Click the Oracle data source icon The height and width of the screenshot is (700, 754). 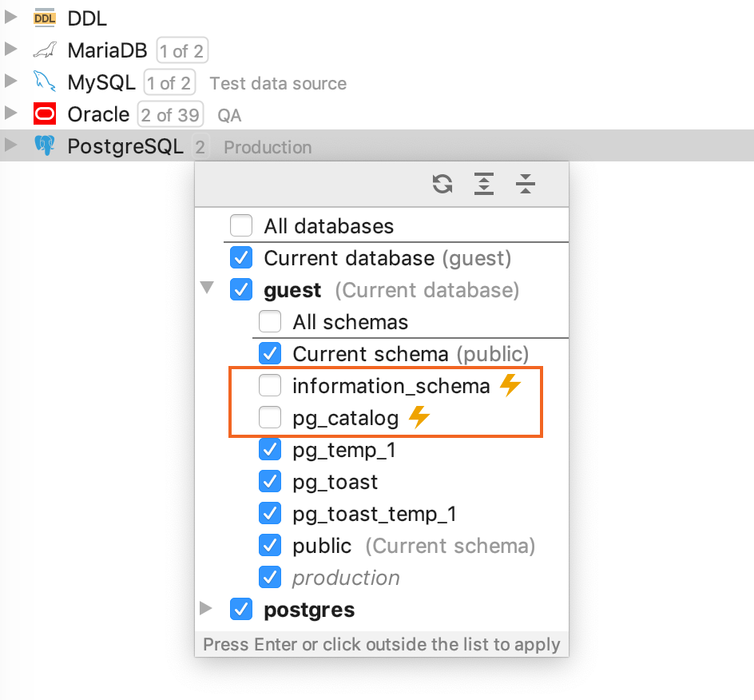tap(45, 113)
